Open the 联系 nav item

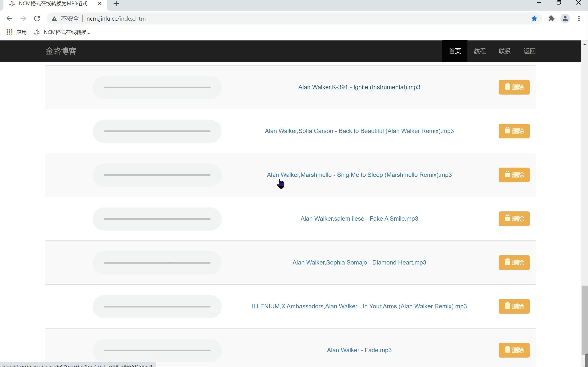(x=505, y=51)
